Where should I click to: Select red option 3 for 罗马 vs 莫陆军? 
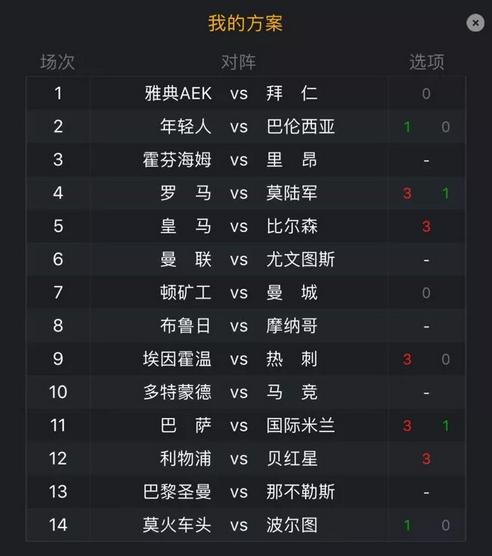407,193
